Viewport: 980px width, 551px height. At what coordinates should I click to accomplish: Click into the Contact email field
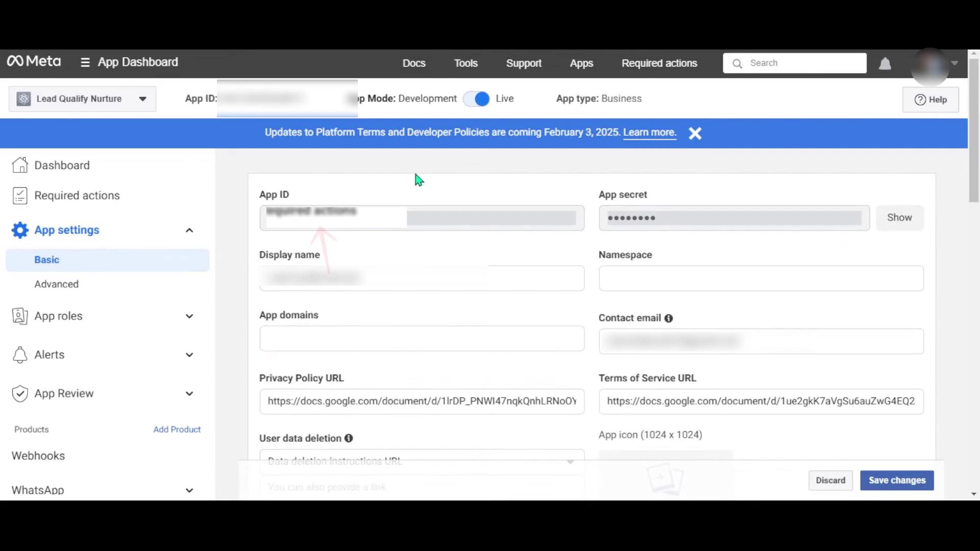761,341
